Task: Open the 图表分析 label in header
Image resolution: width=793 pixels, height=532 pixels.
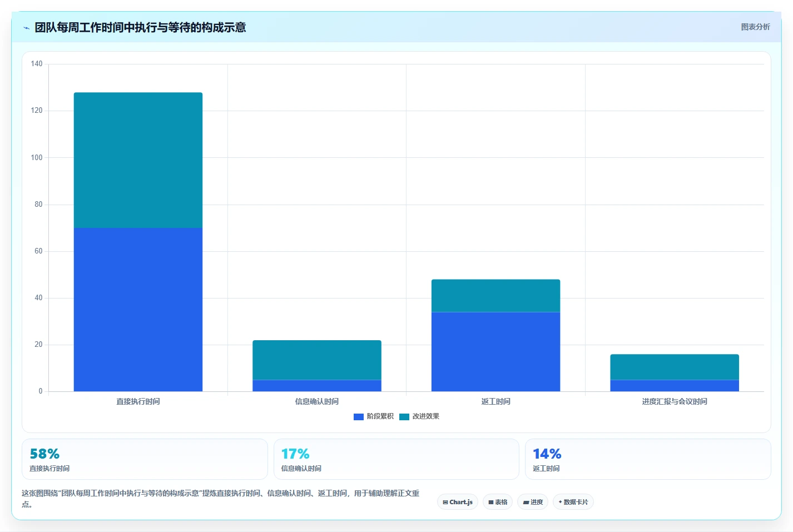Action: pyautogui.click(x=755, y=27)
